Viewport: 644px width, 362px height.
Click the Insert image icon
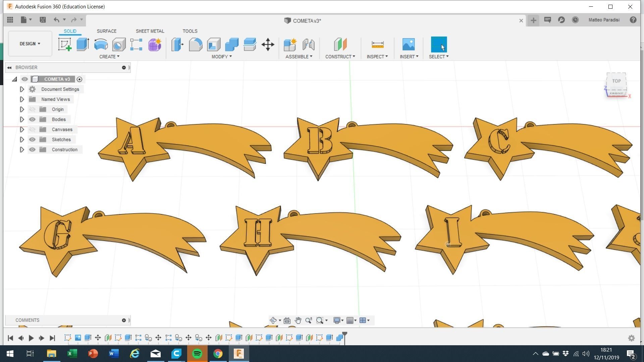(x=408, y=44)
